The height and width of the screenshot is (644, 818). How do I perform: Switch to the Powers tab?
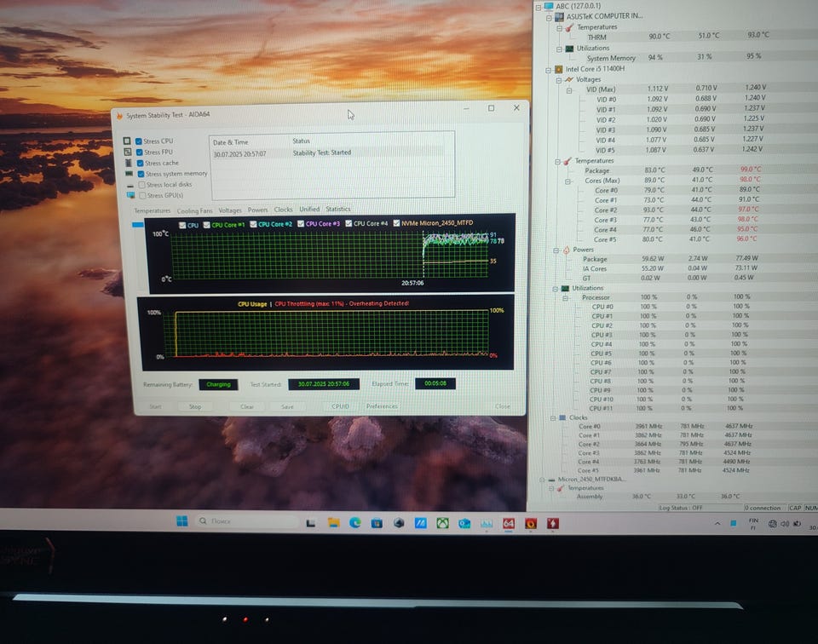257,210
